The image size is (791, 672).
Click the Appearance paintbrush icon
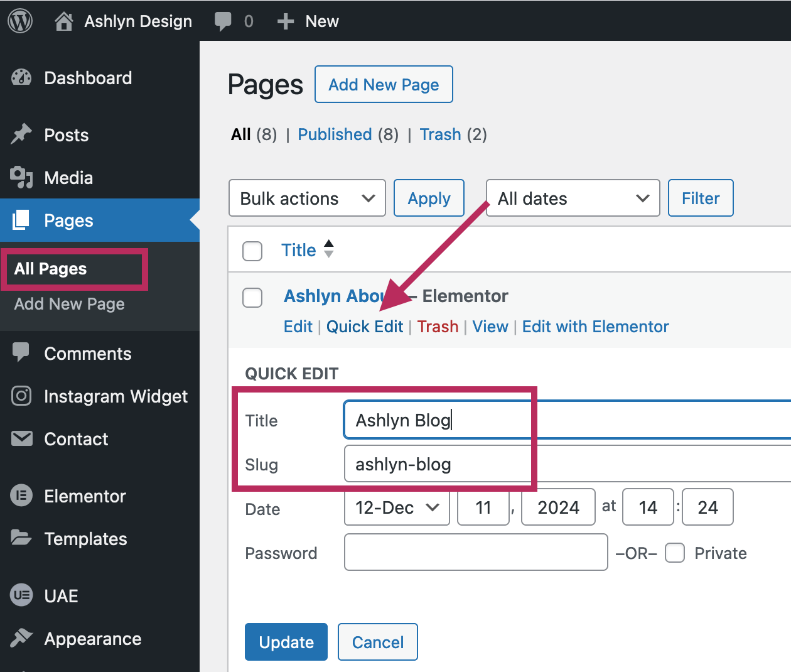(x=21, y=638)
